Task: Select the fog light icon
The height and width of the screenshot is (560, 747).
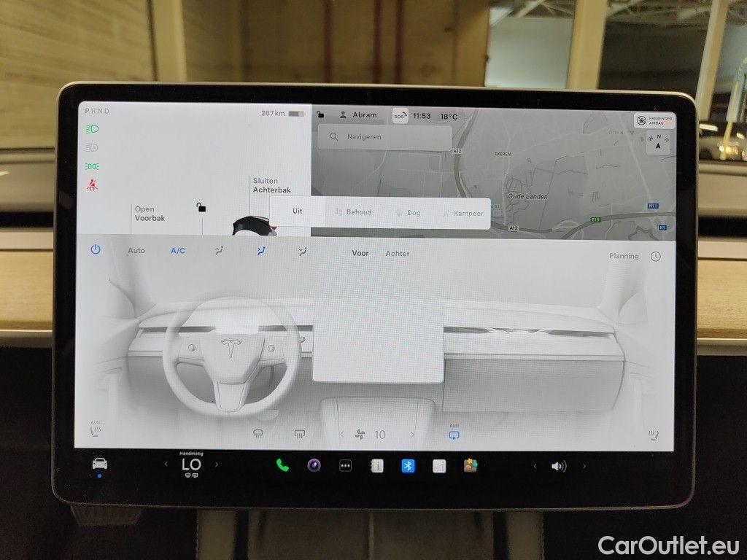Action: [x=92, y=166]
